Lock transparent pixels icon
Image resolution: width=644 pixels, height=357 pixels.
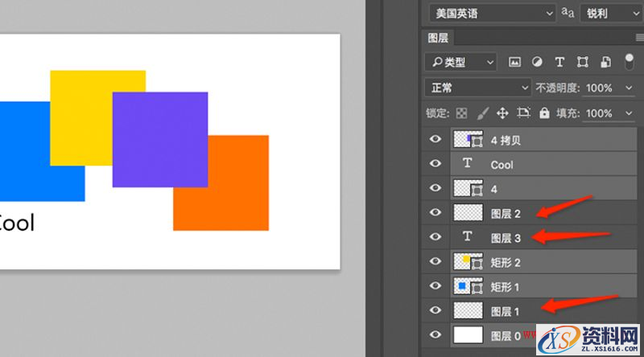tap(462, 113)
